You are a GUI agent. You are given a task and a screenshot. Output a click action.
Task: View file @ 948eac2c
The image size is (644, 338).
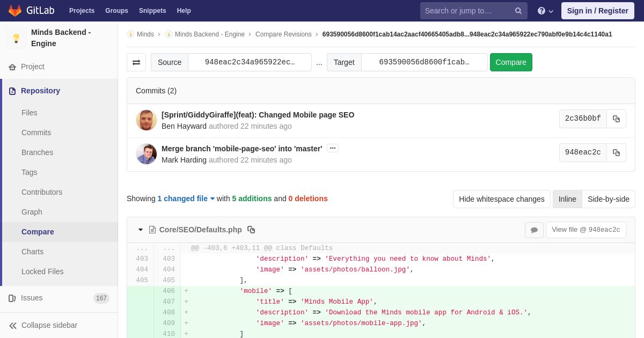point(586,230)
